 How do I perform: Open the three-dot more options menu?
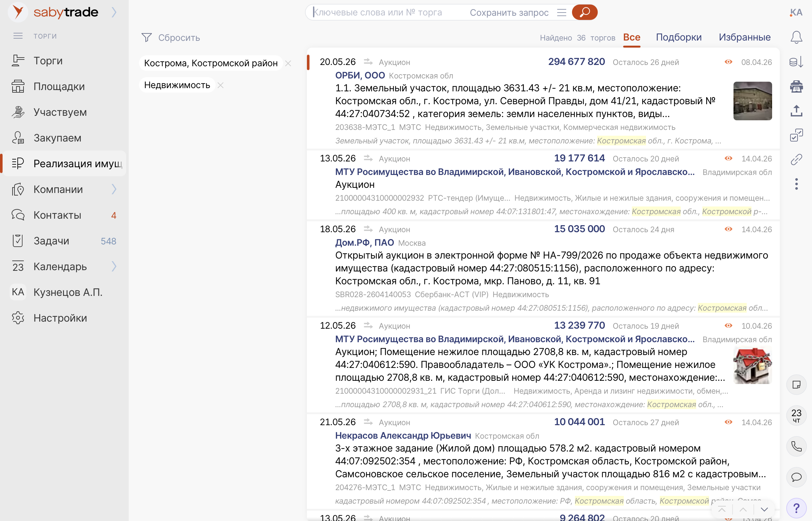point(797,184)
